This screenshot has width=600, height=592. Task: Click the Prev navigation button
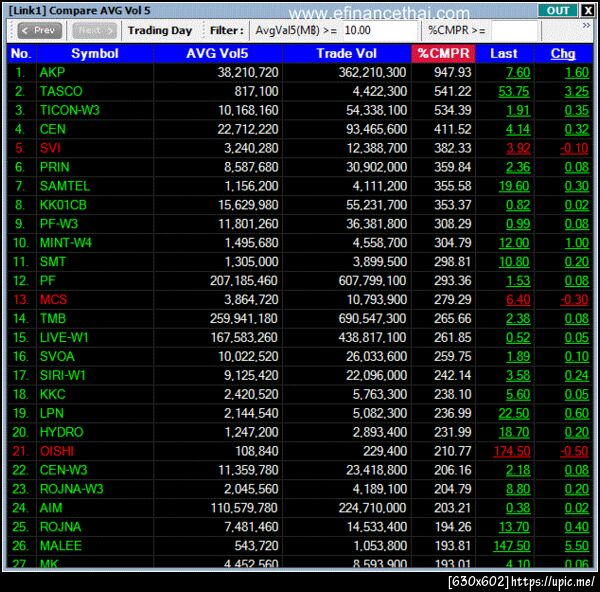click(x=39, y=30)
